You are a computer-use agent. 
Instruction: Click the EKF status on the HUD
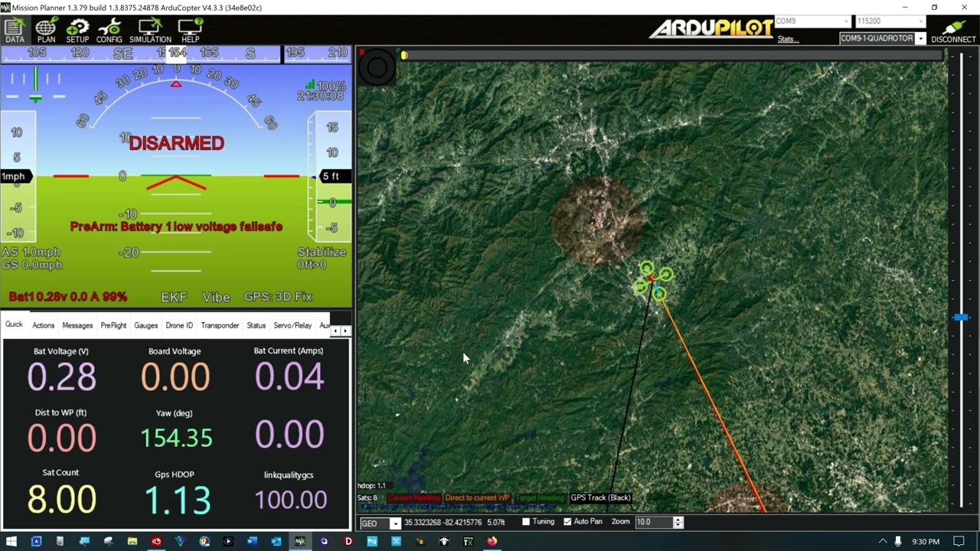click(174, 297)
